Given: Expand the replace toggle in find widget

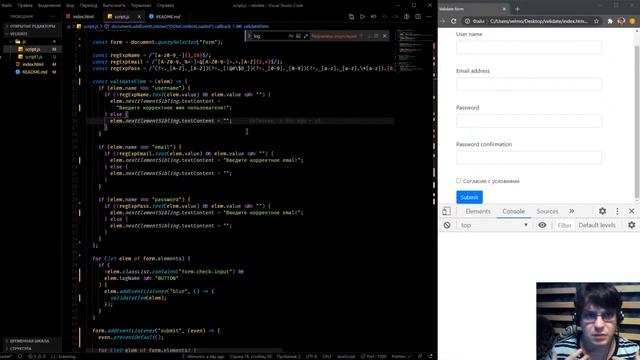Looking at the screenshot, I should (x=249, y=36).
